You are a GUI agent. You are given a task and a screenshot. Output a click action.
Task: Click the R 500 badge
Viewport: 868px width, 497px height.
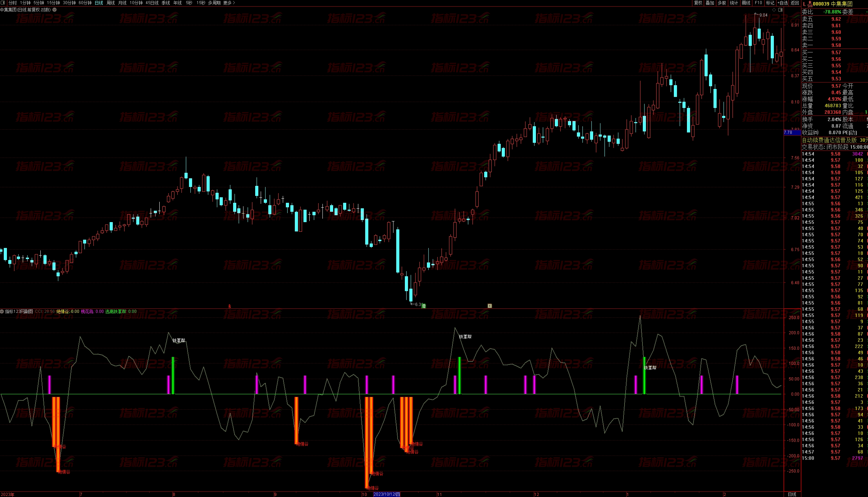(x=810, y=4)
